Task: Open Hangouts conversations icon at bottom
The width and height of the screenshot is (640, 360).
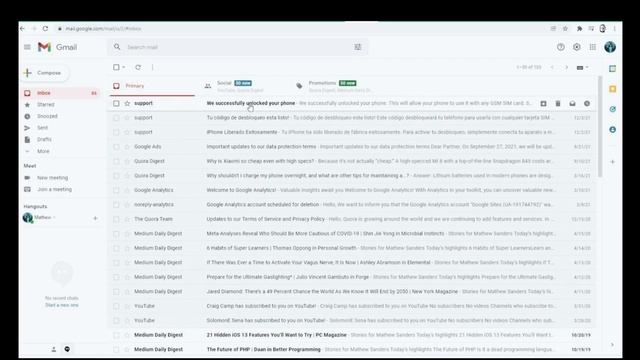Action: click(67, 349)
